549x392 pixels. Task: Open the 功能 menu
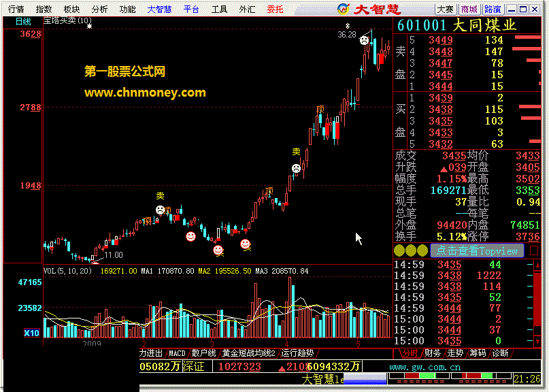[127, 9]
